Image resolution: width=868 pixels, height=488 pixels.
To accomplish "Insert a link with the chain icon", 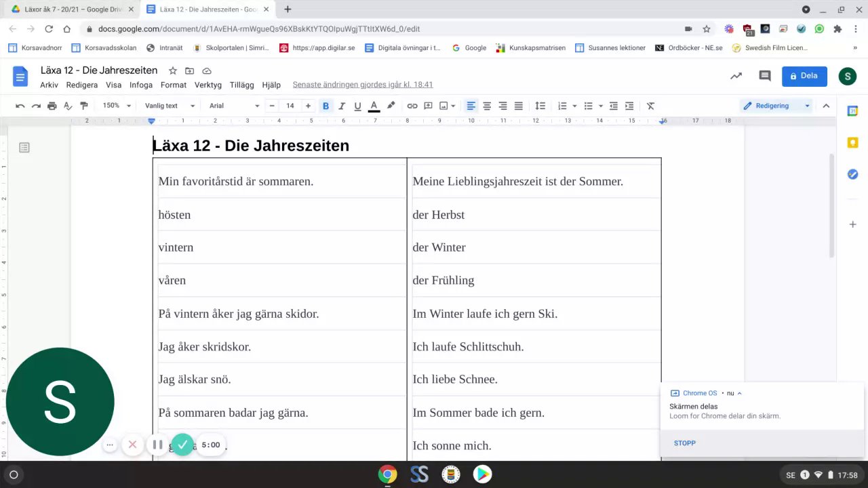I will [412, 106].
